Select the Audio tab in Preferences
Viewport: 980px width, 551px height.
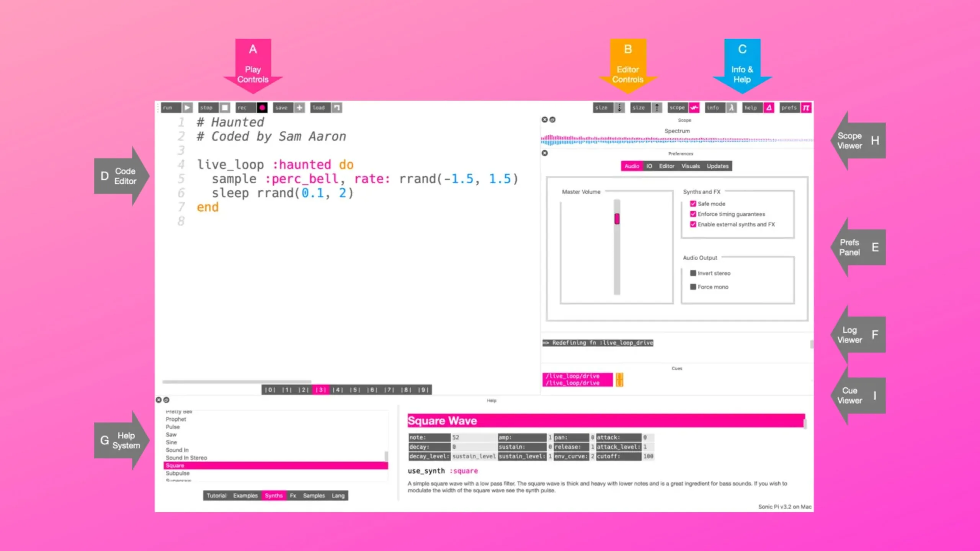pos(631,166)
